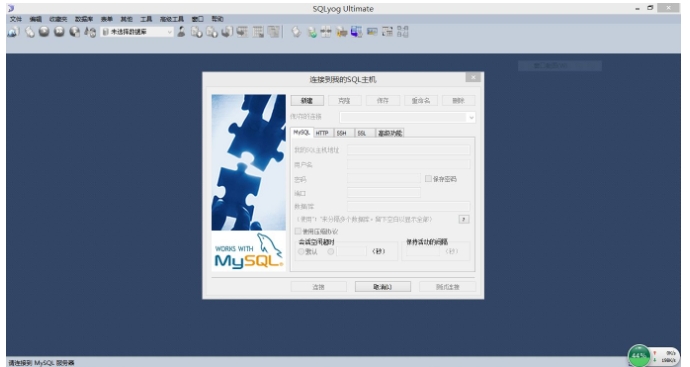Image resolution: width=690 pixels, height=367 pixels.
Task: Switch to the HTTP tab
Action: pos(322,133)
